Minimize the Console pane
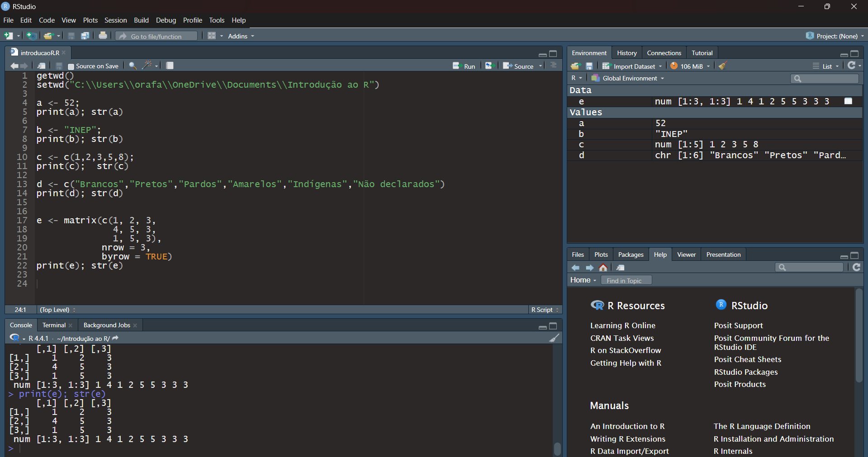The width and height of the screenshot is (868, 457). [x=542, y=326]
